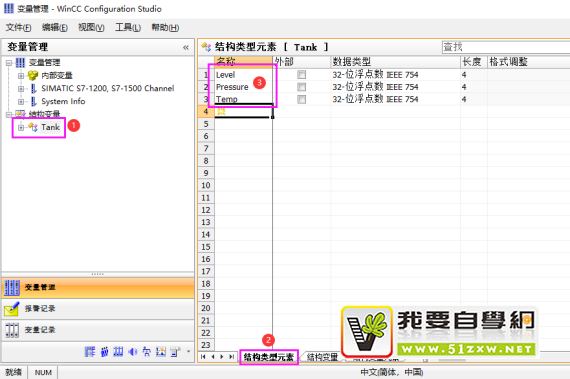Switch to the 结构变量 tab

(322, 357)
